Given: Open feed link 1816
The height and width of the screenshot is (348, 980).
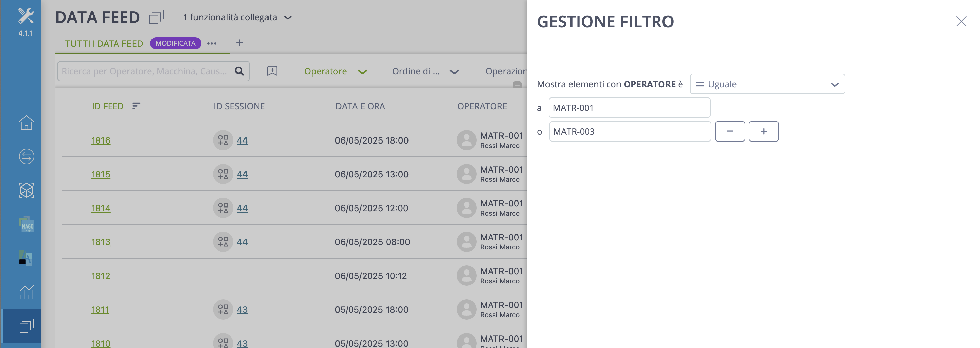Looking at the screenshot, I should click(100, 140).
